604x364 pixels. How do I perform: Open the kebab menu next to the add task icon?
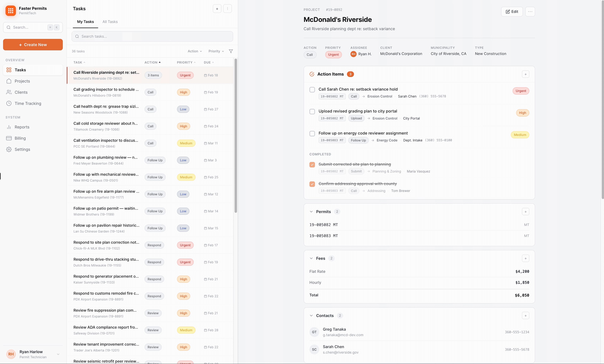pos(227,9)
